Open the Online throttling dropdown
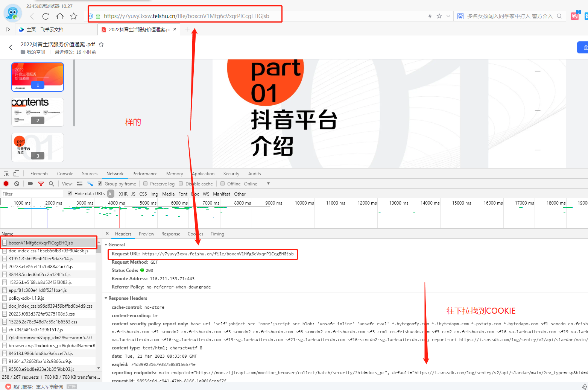This screenshot has width=588, height=390. coord(268,184)
